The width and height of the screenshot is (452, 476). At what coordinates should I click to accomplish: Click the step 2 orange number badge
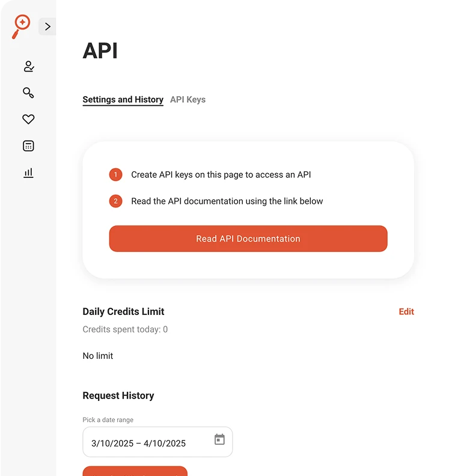[115, 201]
